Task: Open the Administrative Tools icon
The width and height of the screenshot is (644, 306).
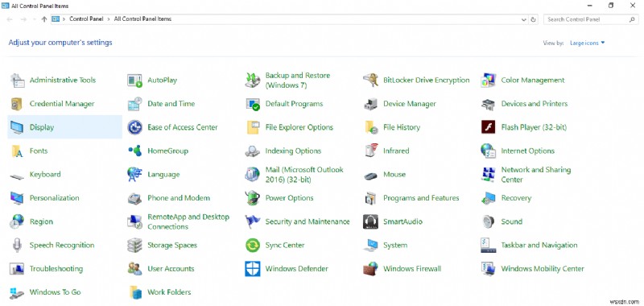Action: [18, 81]
